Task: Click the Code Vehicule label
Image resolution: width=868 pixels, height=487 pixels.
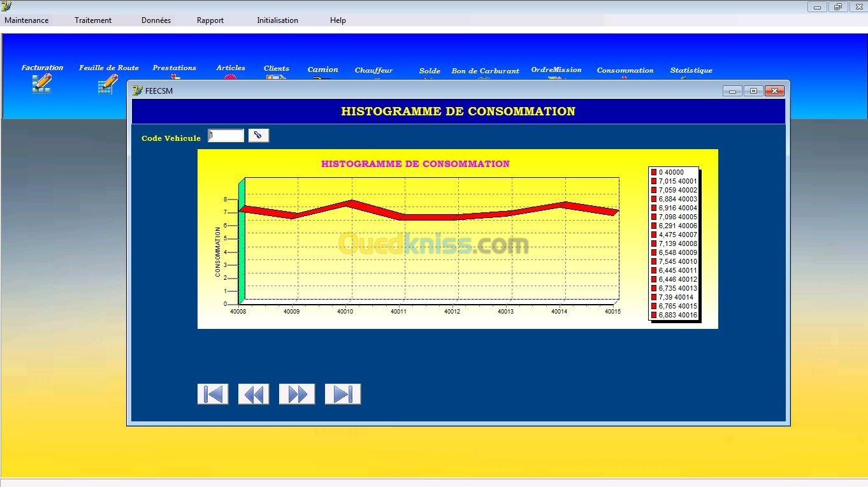Action: click(171, 138)
